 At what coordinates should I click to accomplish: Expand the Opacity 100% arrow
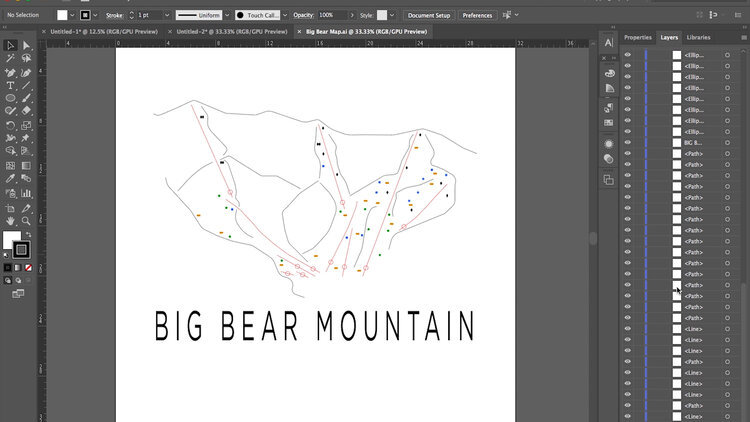[352, 15]
